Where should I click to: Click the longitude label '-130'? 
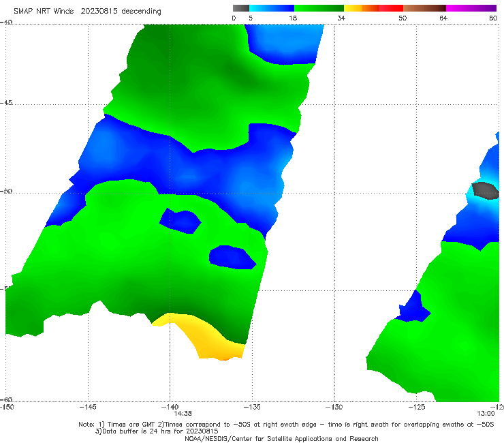tap(334, 407)
